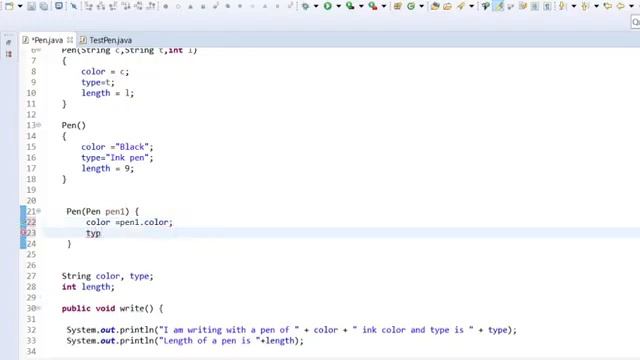
Task: Open the Run dropdown arrow
Action: click(x=338, y=6)
